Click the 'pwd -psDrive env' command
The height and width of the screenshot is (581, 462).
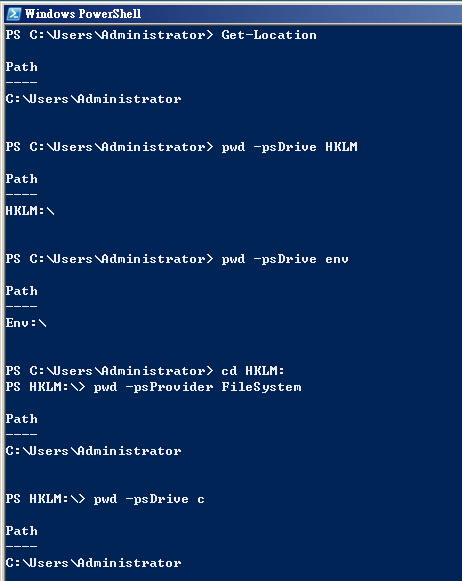285,259
